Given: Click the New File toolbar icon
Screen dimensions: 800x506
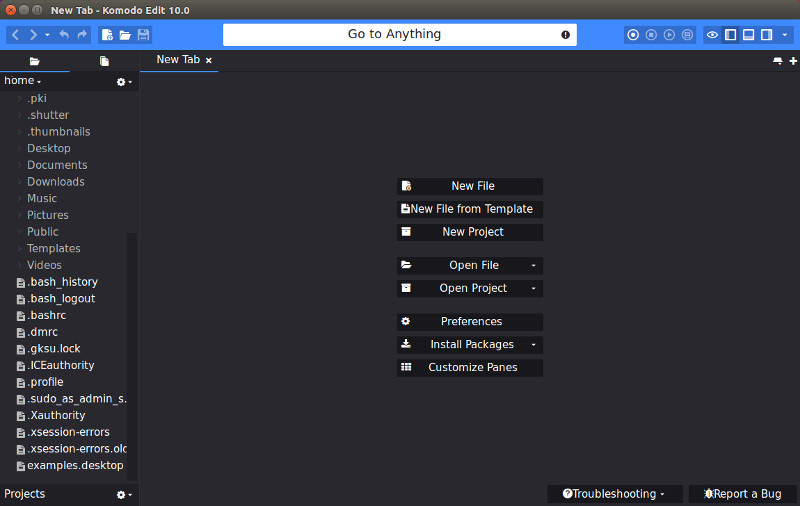Looking at the screenshot, I should (107, 35).
